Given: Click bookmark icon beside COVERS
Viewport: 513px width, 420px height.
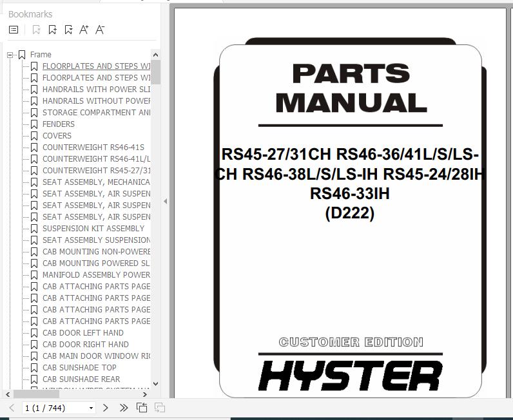Looking at the screenshot, I should [34, 136].
